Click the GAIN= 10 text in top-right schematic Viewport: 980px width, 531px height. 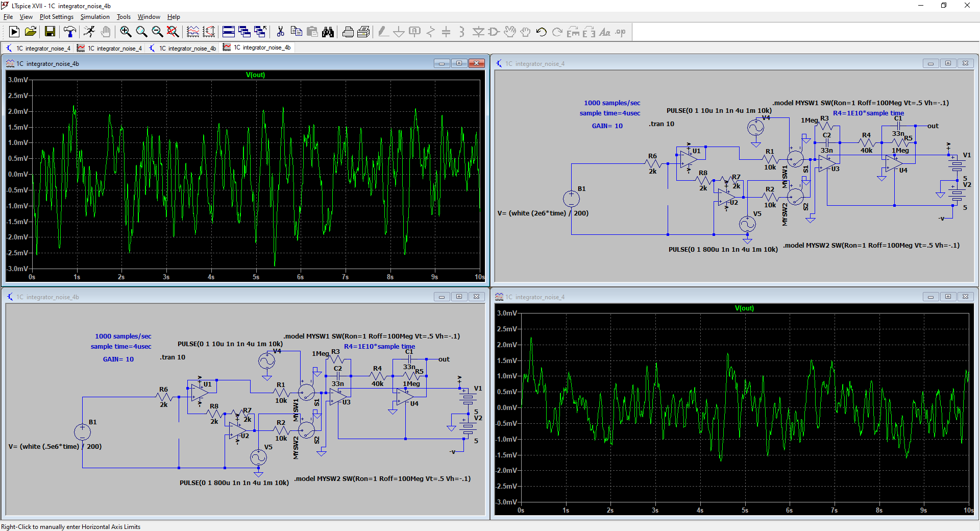click(607, 126)
